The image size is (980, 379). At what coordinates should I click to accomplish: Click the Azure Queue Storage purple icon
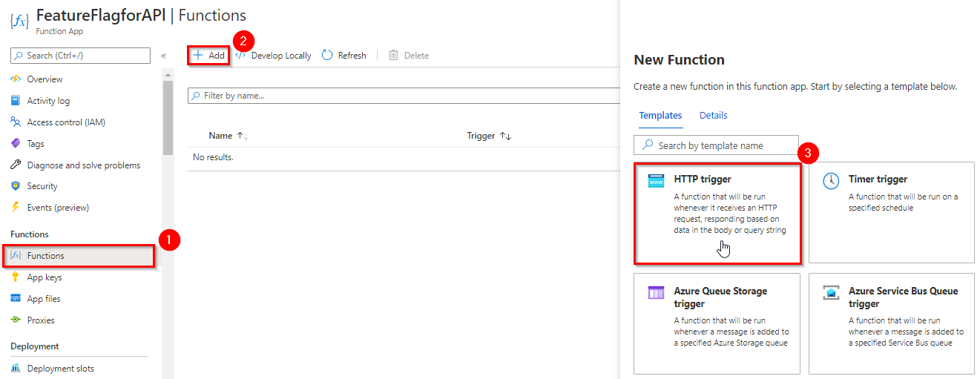coord(656,293)
